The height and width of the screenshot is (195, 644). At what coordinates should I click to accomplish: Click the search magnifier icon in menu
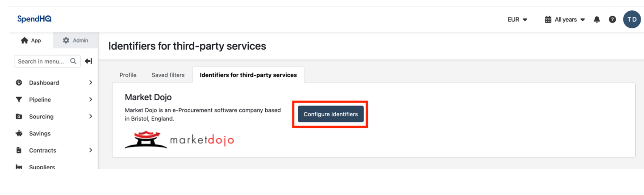[73, 61]
